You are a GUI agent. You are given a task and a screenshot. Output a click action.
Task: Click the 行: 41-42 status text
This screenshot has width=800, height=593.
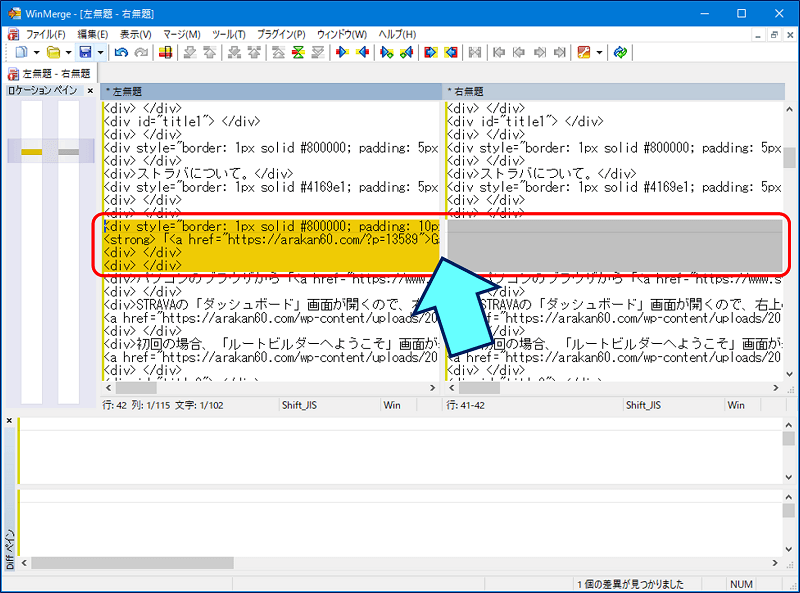(x=465, y=405)
